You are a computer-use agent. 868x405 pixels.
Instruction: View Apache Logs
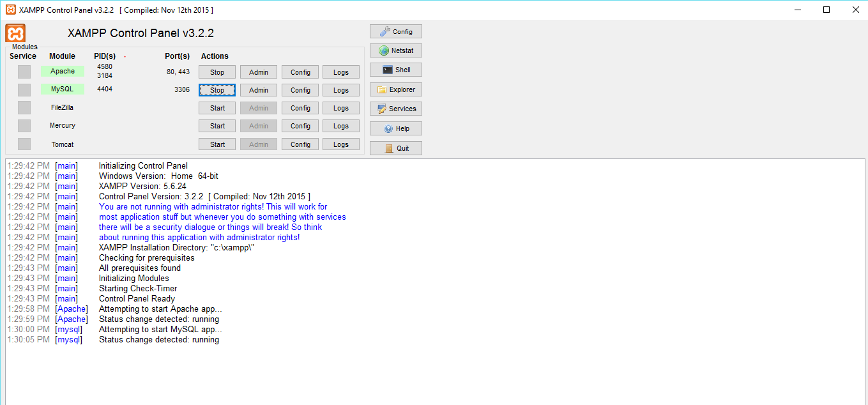(x=340, y=72)
